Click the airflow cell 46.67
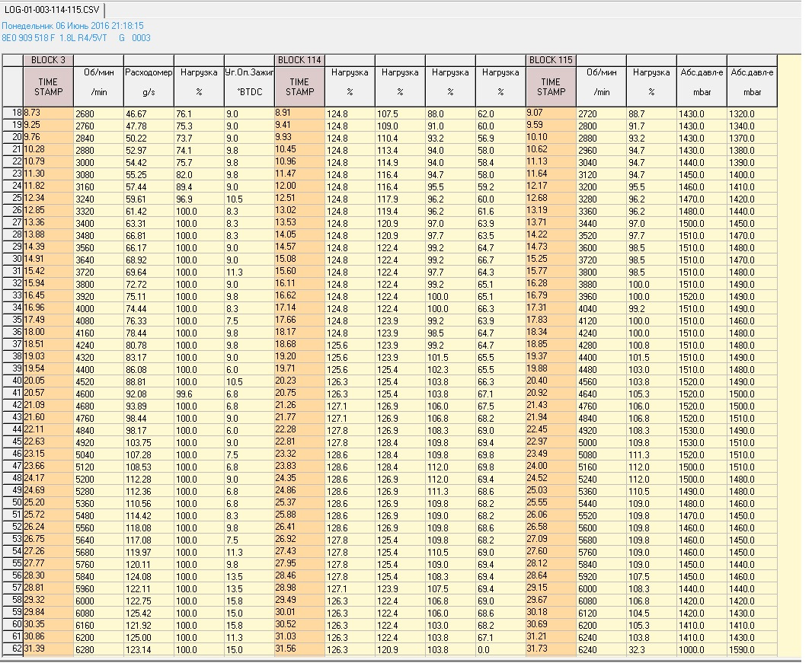Viewport: 812px width, 663px height. point(149,114)
